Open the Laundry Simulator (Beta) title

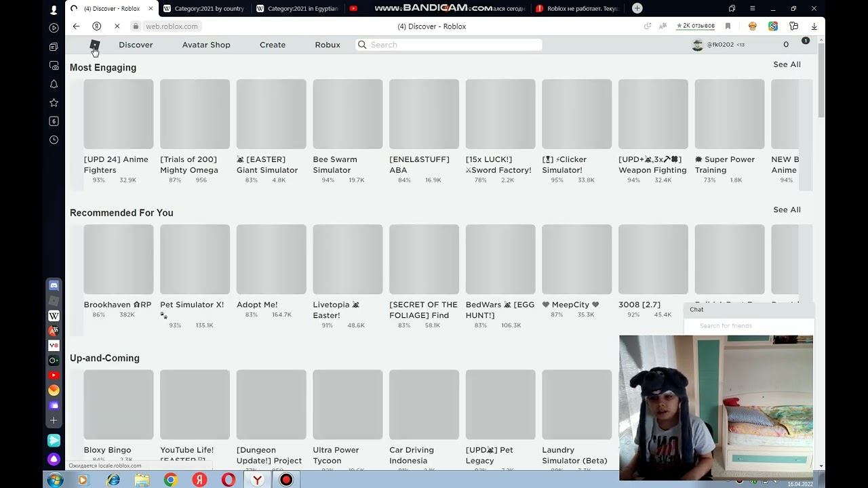574,455
